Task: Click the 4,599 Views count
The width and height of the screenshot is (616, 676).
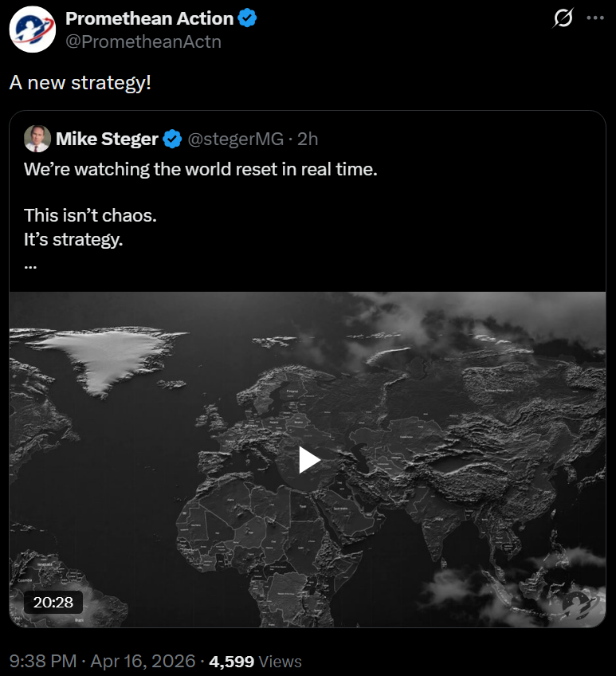Action: 255,661
